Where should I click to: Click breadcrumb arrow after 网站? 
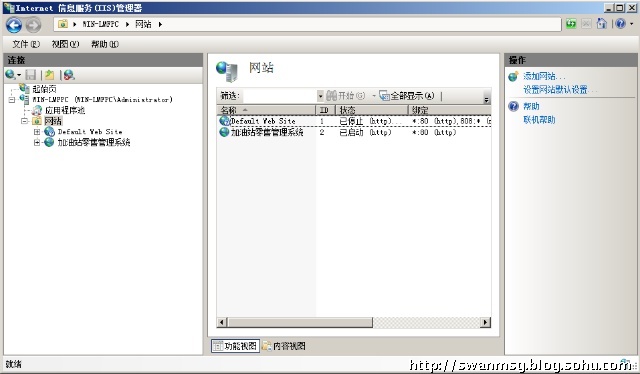pos(160,24)
